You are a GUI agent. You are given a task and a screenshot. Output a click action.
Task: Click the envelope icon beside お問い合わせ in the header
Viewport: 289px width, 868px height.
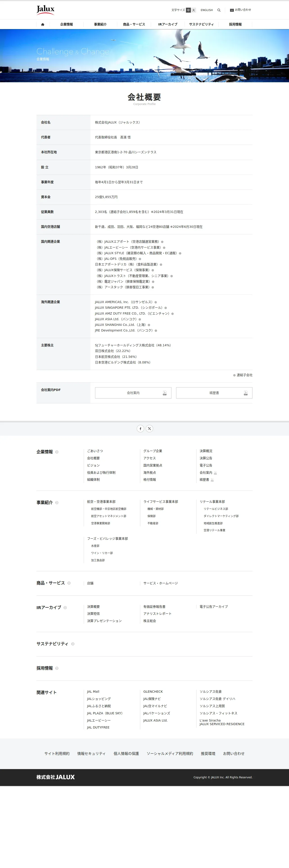pos(232,10)
